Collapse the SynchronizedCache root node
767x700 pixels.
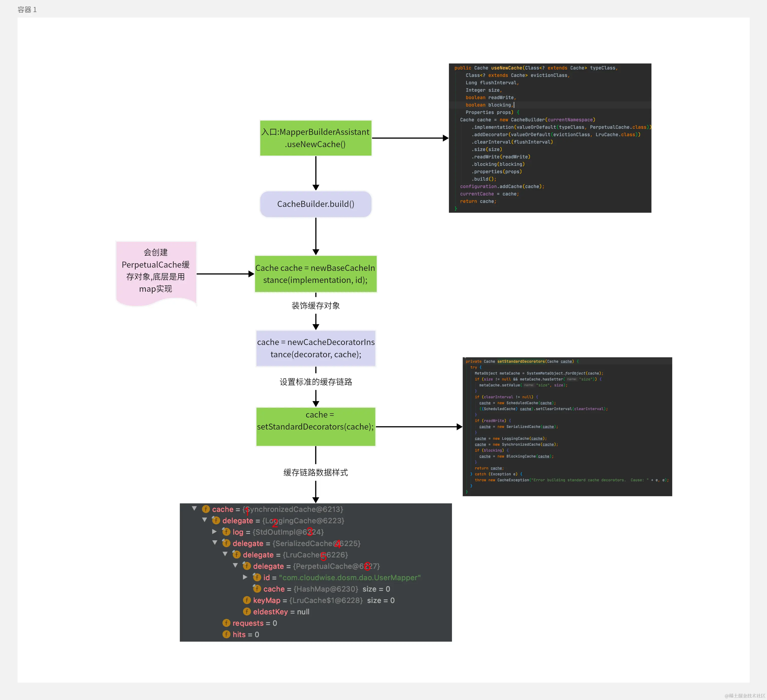(x=194, y=508)
